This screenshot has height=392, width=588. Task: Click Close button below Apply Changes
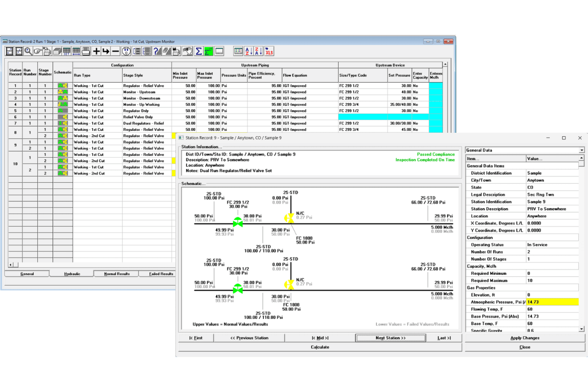click(525, 347)
